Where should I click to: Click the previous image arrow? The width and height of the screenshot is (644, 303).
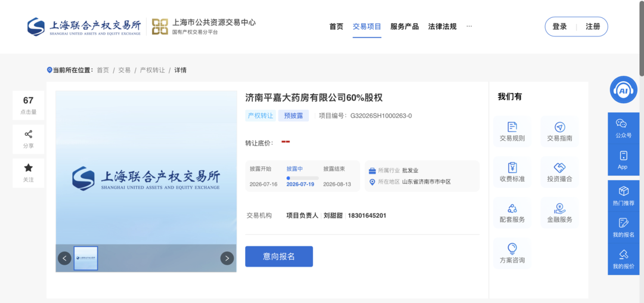tap(64, 258)
